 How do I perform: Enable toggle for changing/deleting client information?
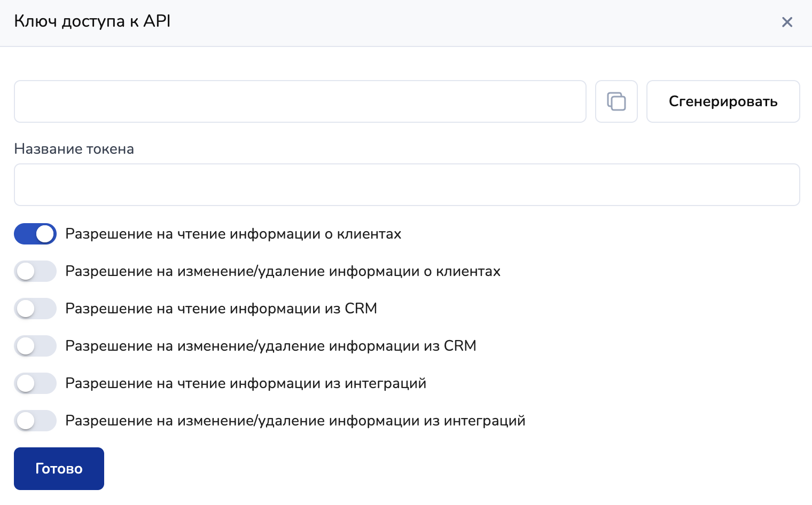click(x=35, y=271)
